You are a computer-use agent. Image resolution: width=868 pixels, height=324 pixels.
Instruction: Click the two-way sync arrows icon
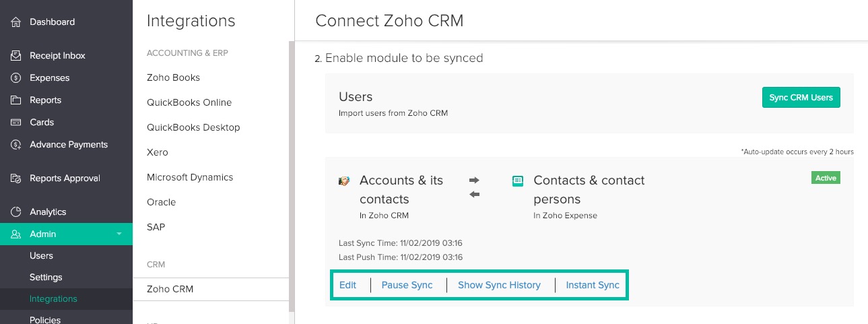tap(474, 187)
